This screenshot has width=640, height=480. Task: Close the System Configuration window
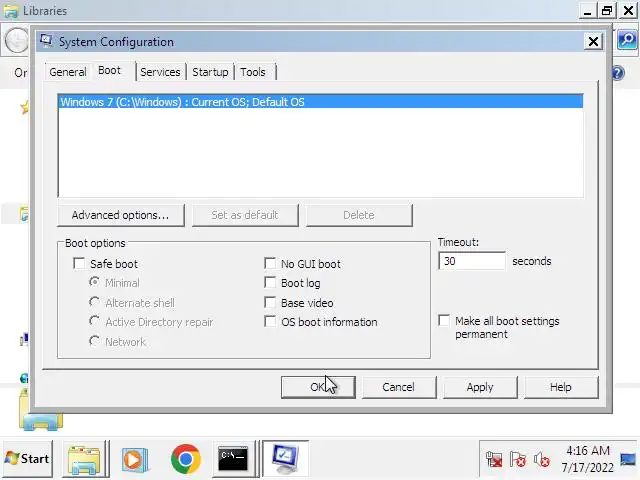pyautogui.click(x=593, y=41)
